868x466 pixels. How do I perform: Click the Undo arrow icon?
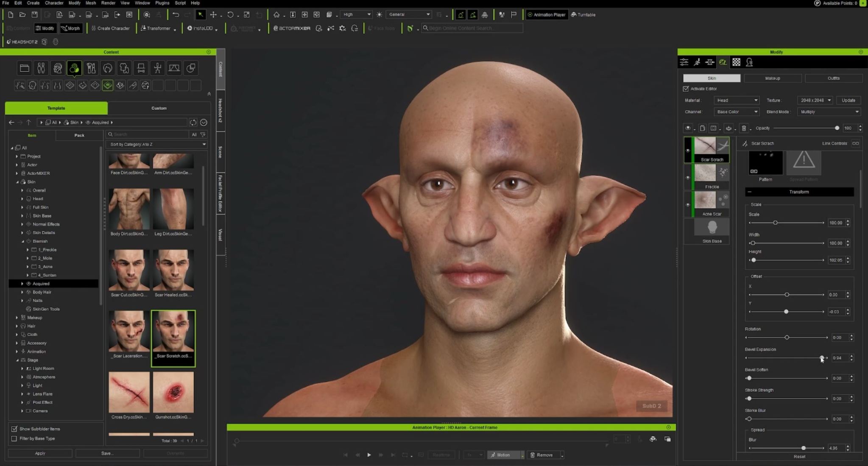(176, 14)
